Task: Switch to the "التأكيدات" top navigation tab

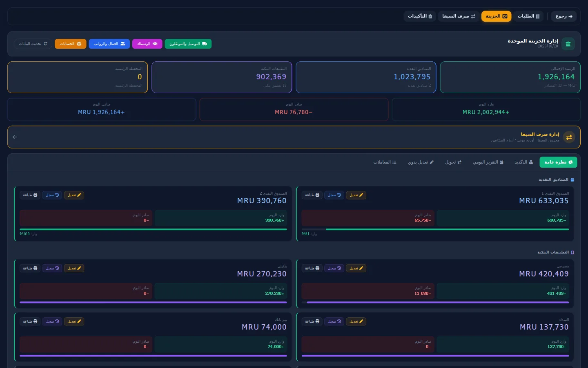Action: click(420, 16)
